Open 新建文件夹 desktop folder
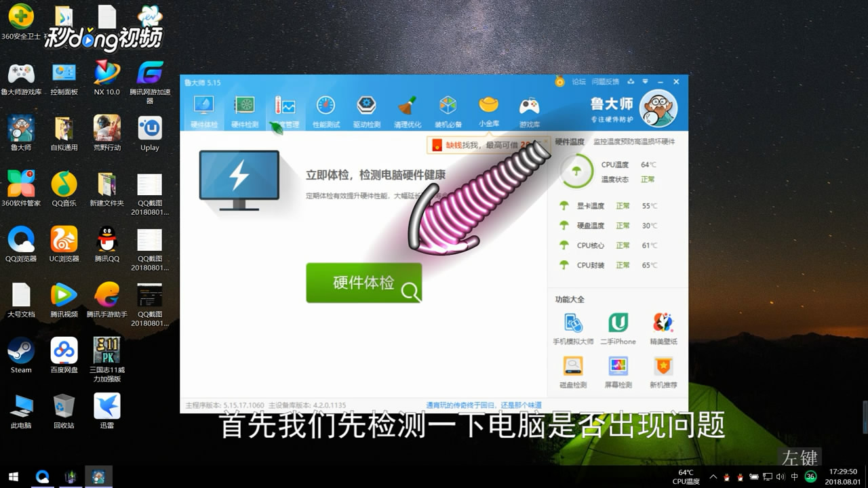Image resolution: width=868 pixels, height=488 pixels. [106, 189]
